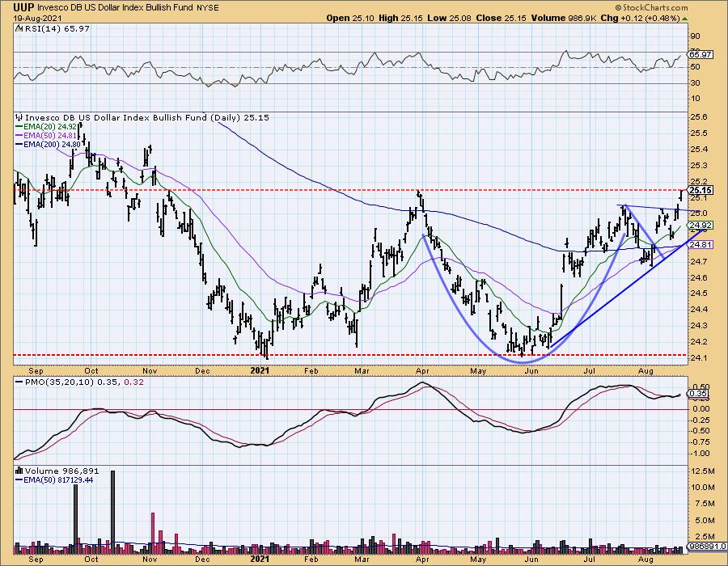Click the RSI(14) 65.97 legend label
The width and height of the screenshot is (728, 566).
pos(56,29)
